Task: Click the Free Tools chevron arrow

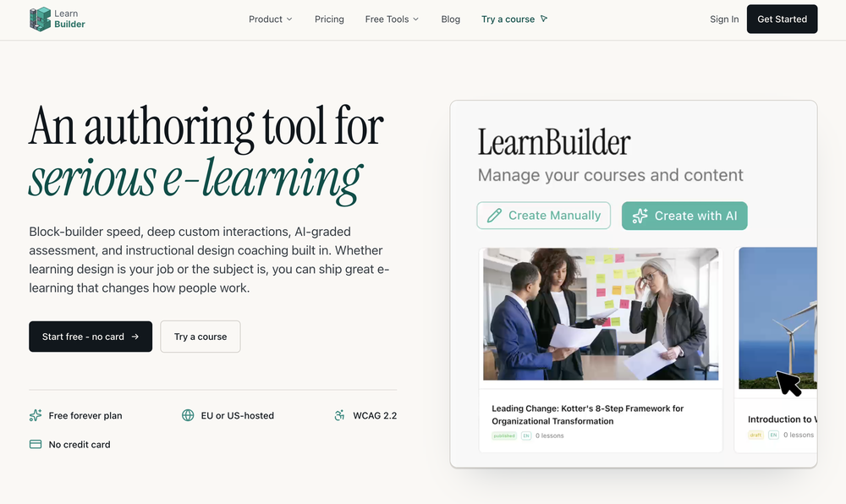Action: (416, 19)
